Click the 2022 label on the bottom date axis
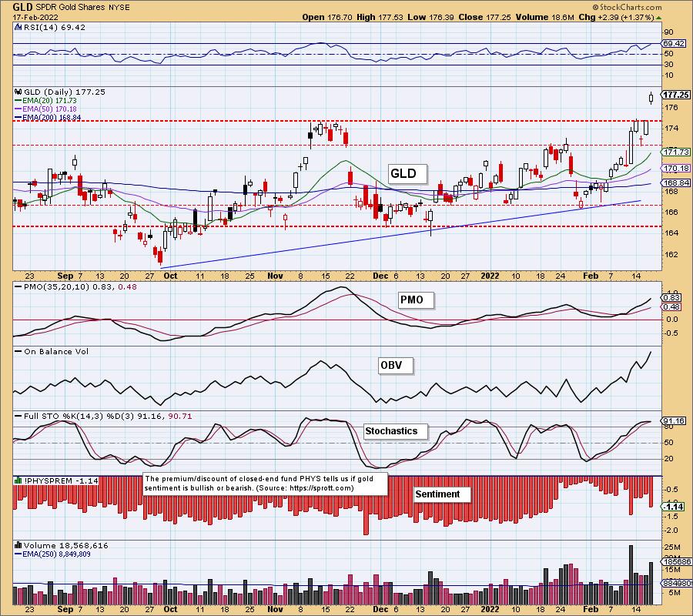The height and width of the screenshot is (616, 693). click(490, 609)
